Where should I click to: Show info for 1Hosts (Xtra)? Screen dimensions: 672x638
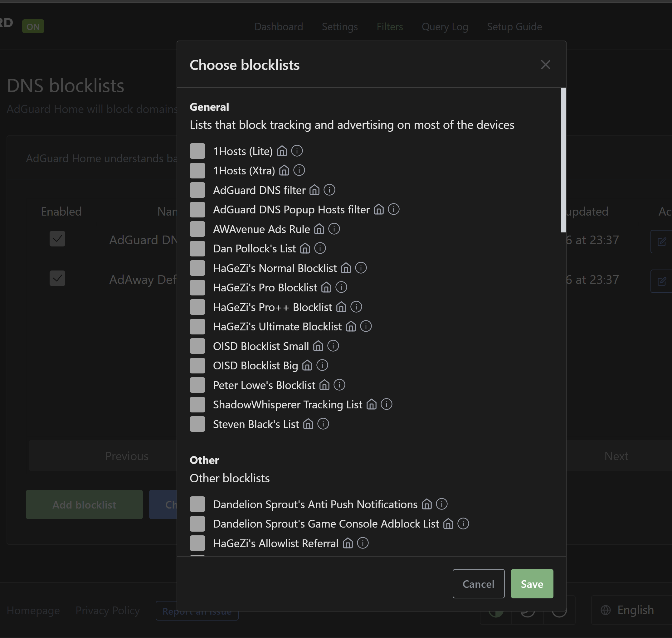tap(299, 170)
